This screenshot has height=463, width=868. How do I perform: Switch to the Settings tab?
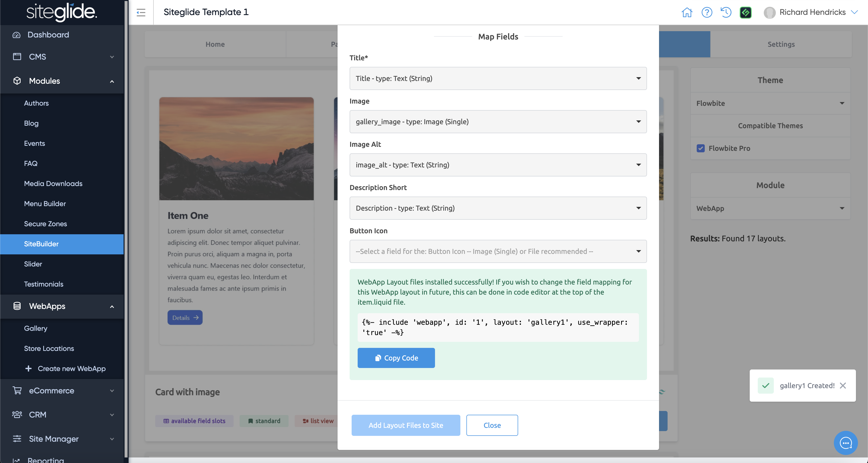coord(781,44)
